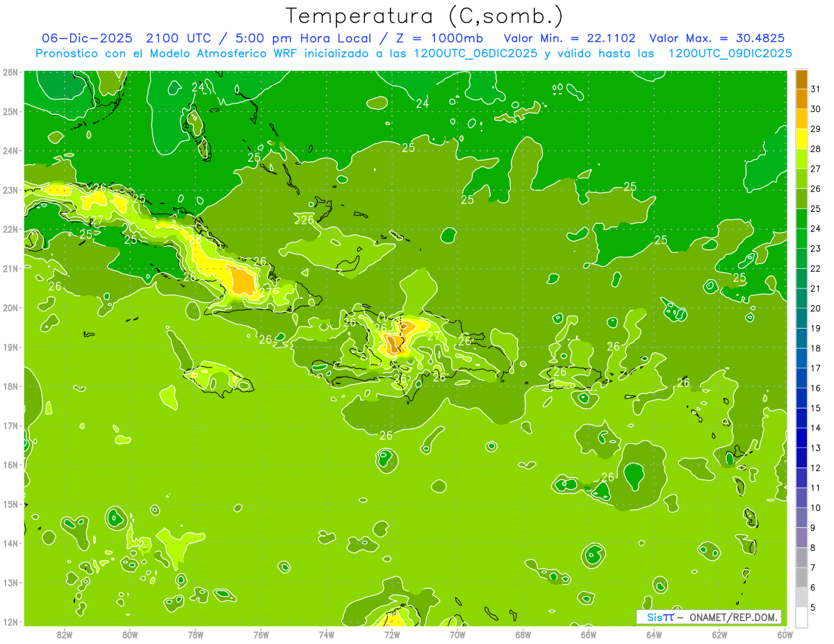Pick the yellow colorbar segment between 28 and 29

click(801, 138)
